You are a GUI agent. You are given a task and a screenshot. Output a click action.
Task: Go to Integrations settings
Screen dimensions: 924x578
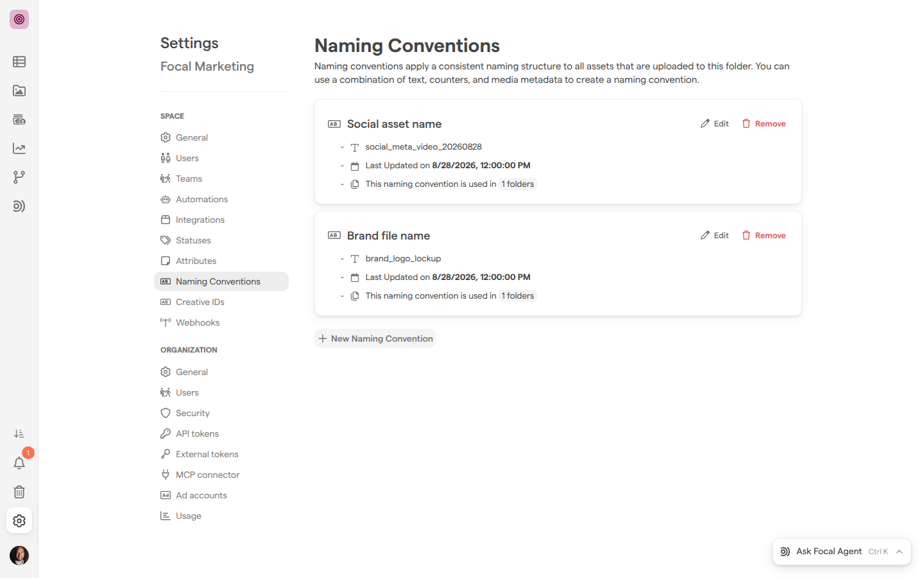click(221, 220)
